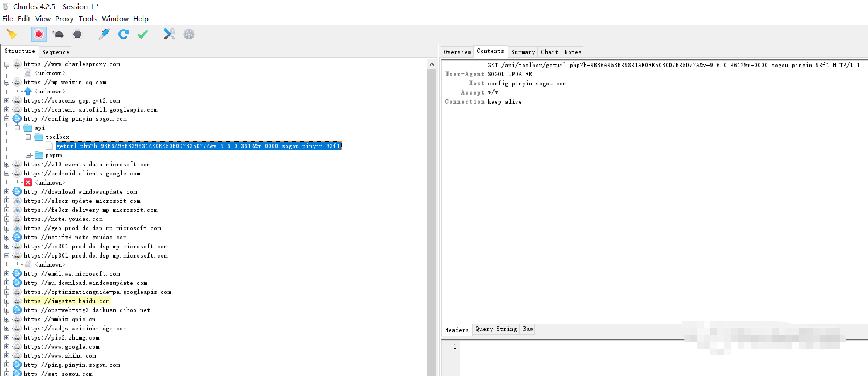Viewport: 868px width, 376px height.
Task: Collapse the mp.weixin.qq.com host node
Action: tap(7, 83)
